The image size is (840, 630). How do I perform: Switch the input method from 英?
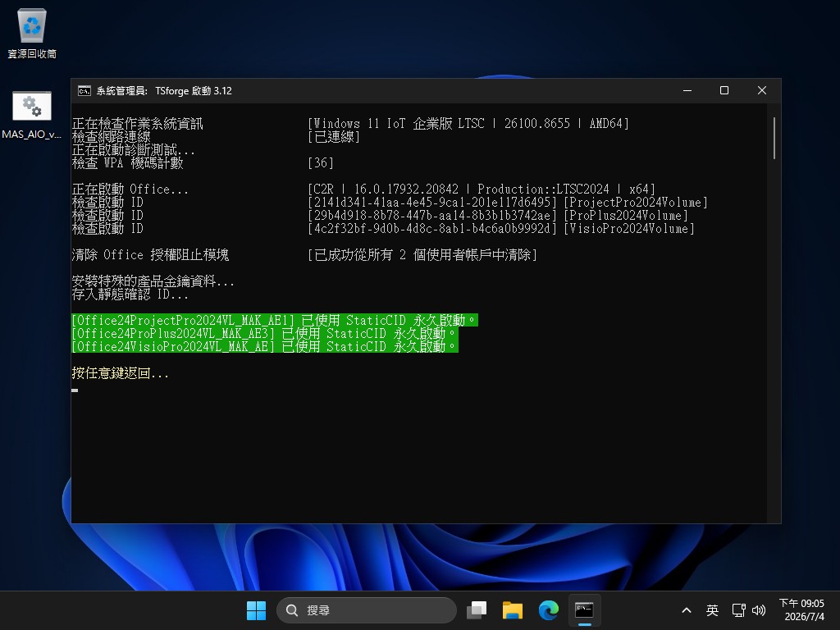coord(712,610)
